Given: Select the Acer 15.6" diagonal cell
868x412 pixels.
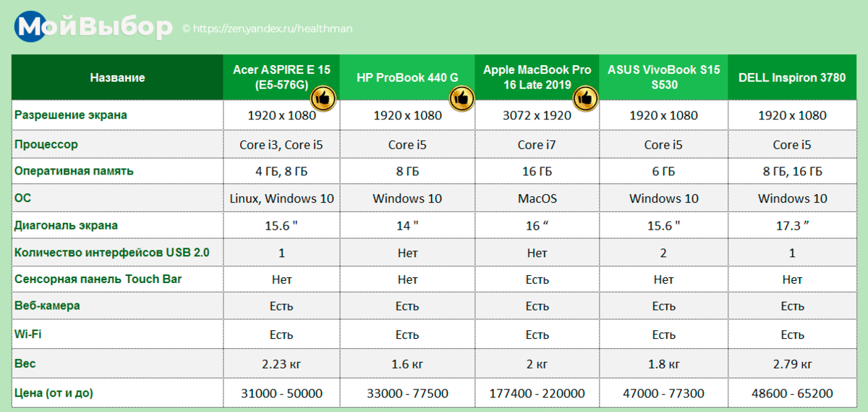Looking at the screenshot, I should (281, 225).
